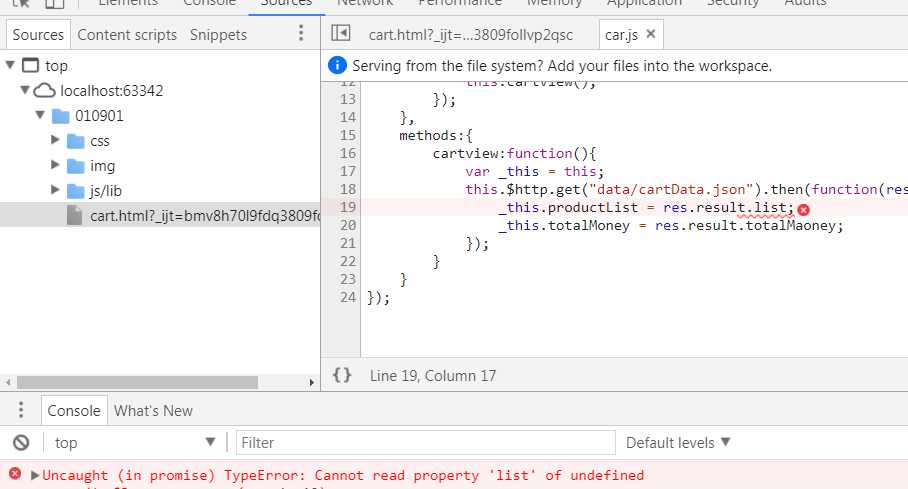908x489 pixels.
Task: Click the console error red icon
Action: [15, 474]
